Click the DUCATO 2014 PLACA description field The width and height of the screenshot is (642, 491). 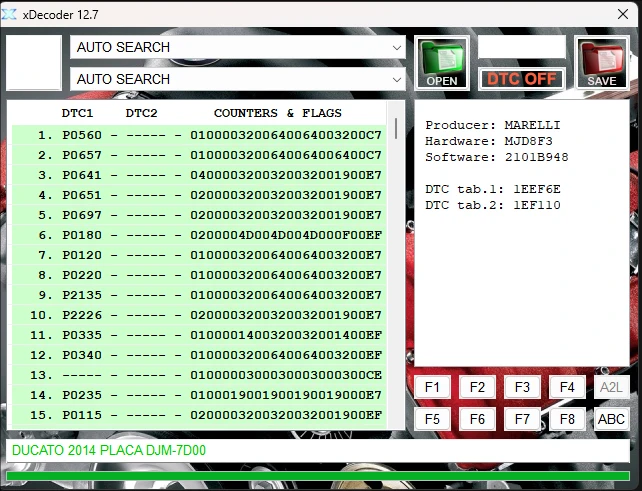318,450
